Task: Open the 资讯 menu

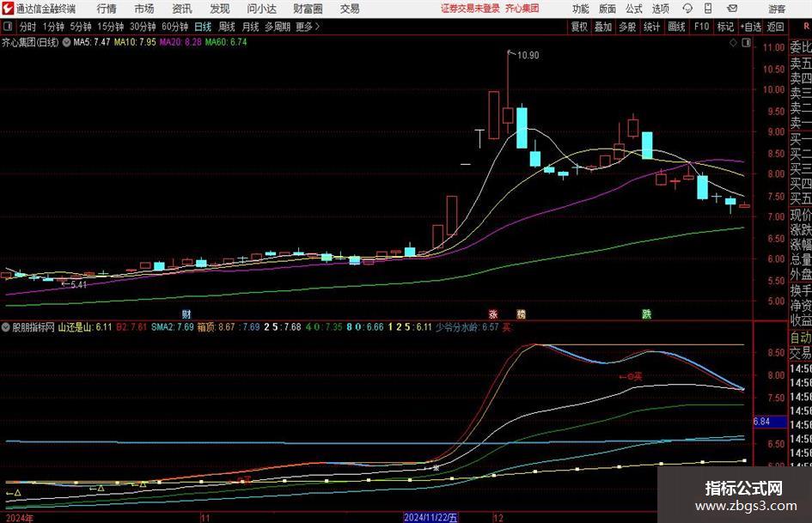Action: 182,9
